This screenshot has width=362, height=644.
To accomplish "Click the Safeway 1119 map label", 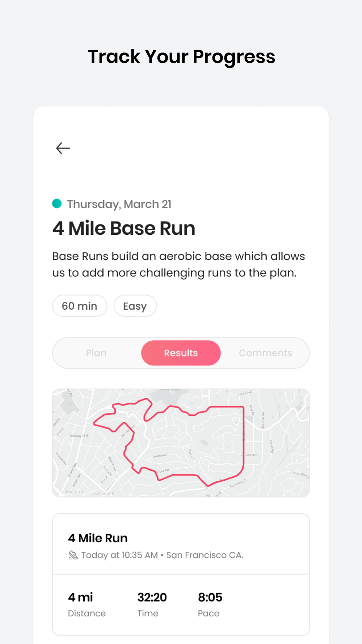I will (x=79, y=436).
